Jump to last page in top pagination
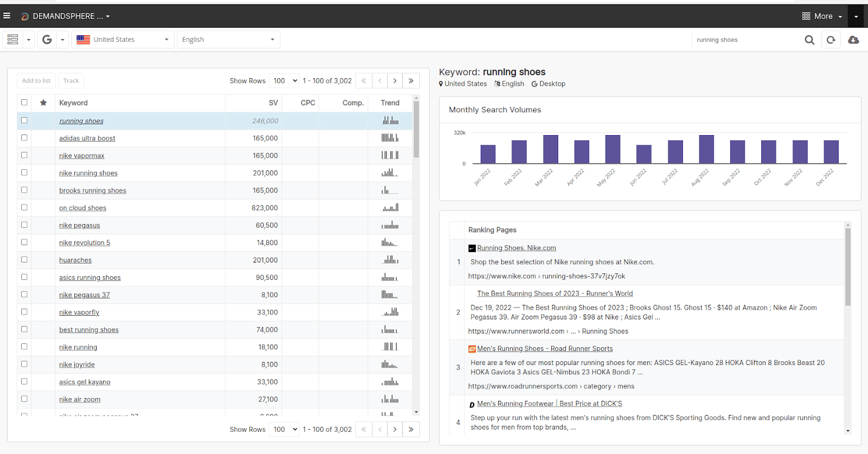Screen dimensions: 868x454 411,81
